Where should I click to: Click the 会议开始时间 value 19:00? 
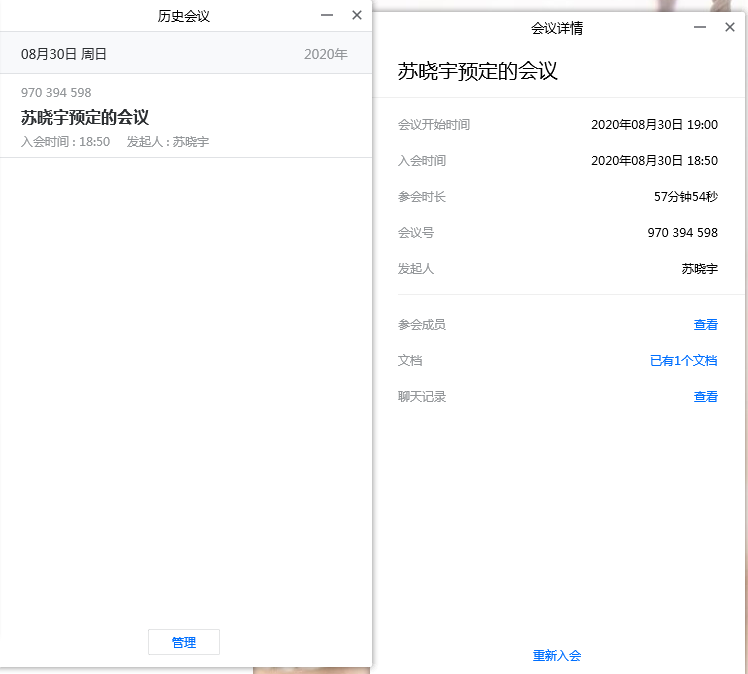pos(654,125)
